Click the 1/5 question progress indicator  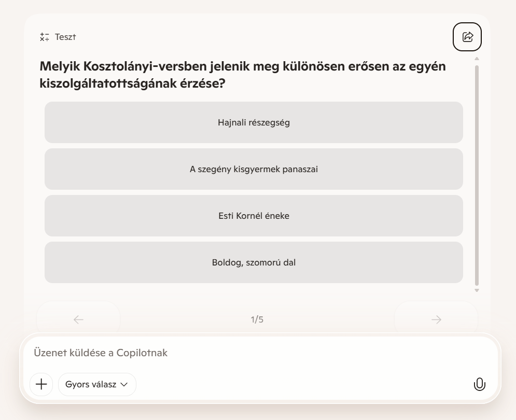pyautogui.click(x=257, y=320)
